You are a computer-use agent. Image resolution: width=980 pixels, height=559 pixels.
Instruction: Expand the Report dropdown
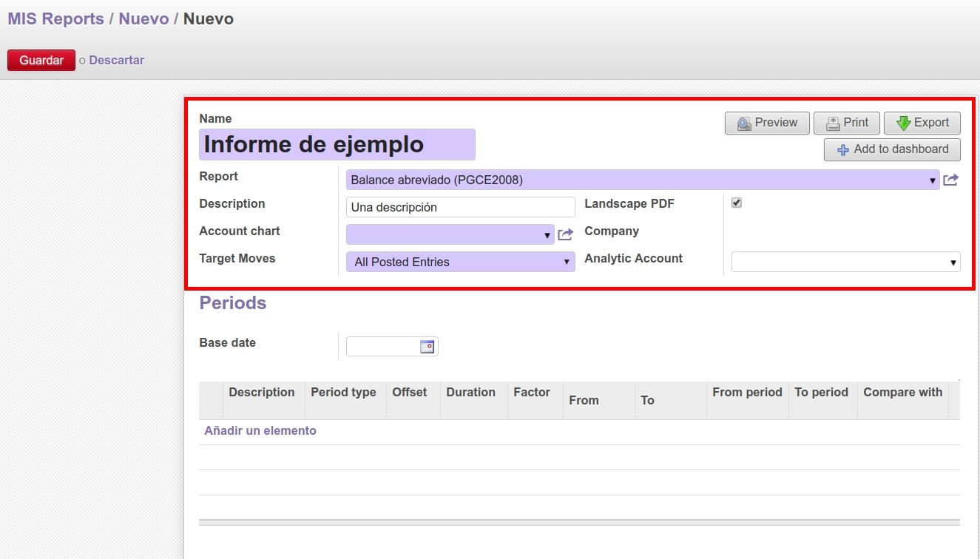[642, 180]
